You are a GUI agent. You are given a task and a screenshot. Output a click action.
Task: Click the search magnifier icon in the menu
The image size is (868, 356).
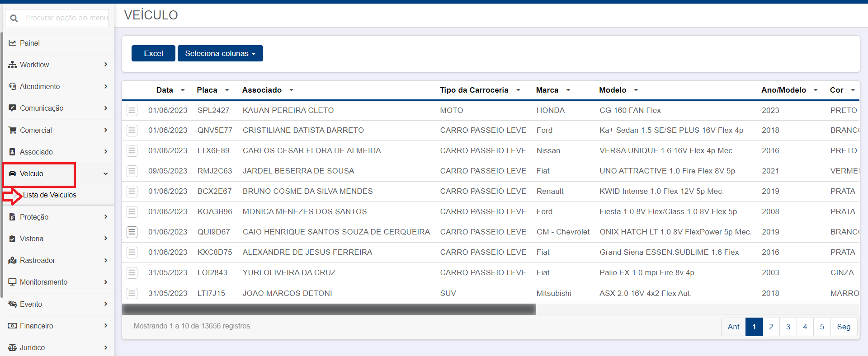[14, 18]
